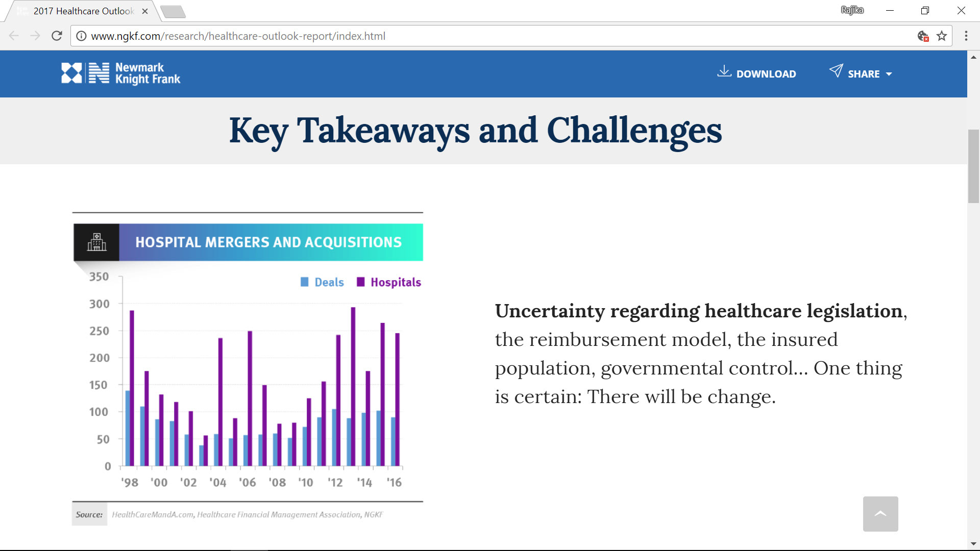980x551 pixels.
Task: Click the DOWNLOAD link
Action: (766, 74)
